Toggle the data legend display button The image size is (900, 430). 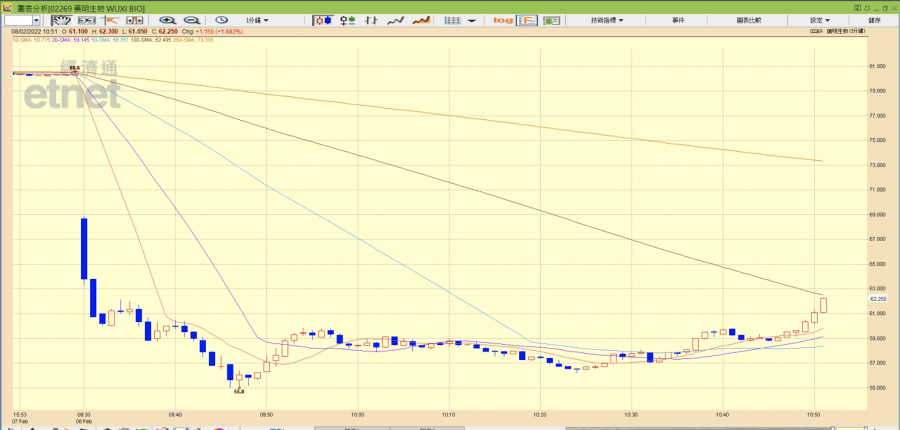[525, 20]
